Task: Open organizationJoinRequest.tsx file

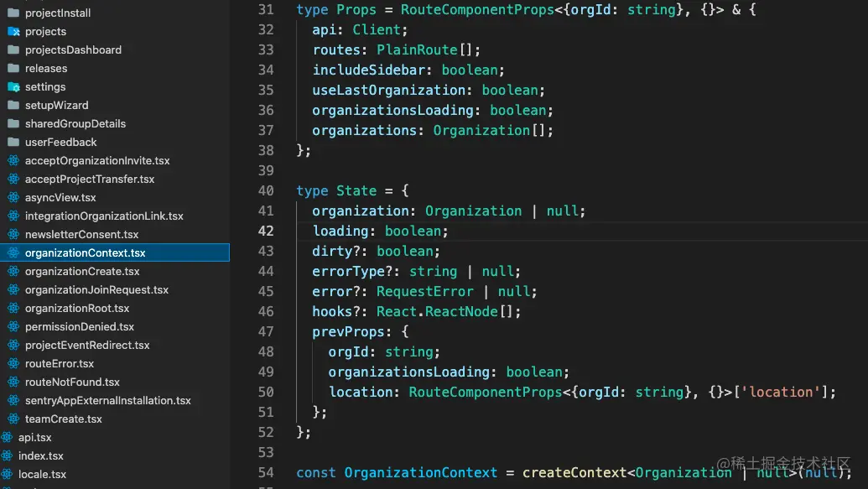Action: tap(97, 289)
